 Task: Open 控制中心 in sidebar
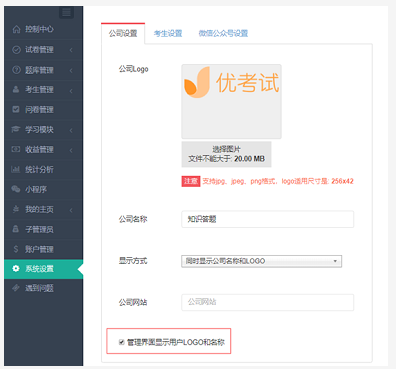44,29
